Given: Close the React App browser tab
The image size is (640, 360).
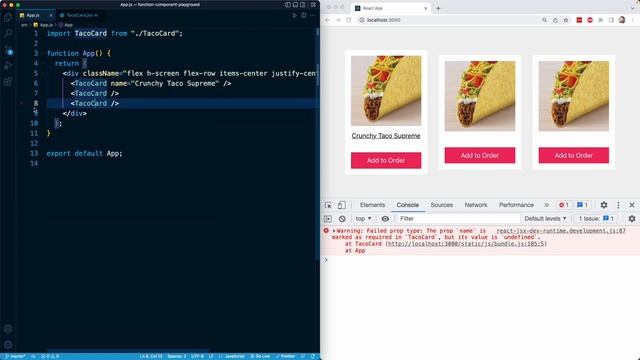Looking at the screenshot, I should pyautogui.click(x=426, y=8).
